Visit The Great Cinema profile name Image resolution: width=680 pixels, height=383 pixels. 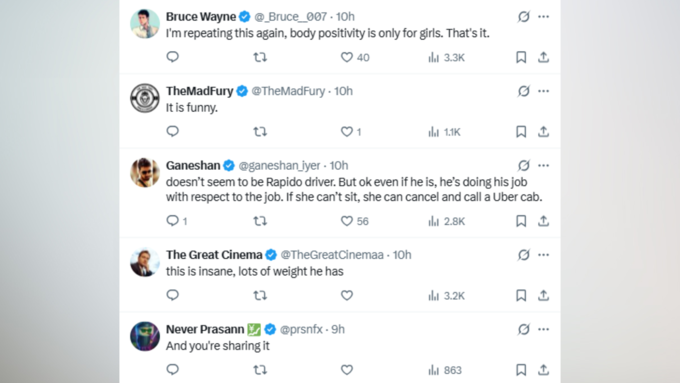214,255
